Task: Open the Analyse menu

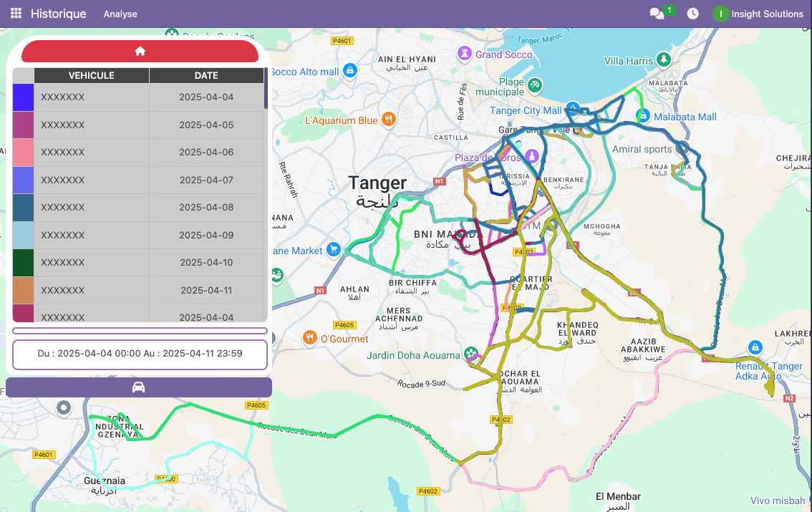Action: pyautogui.click(x=120, y=14)
